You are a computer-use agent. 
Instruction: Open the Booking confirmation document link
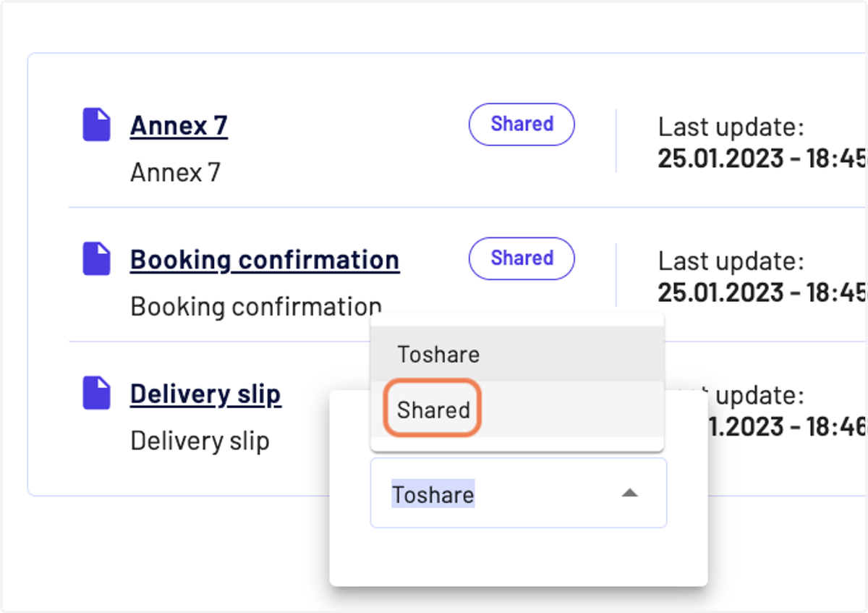click(x=265, y=260)
